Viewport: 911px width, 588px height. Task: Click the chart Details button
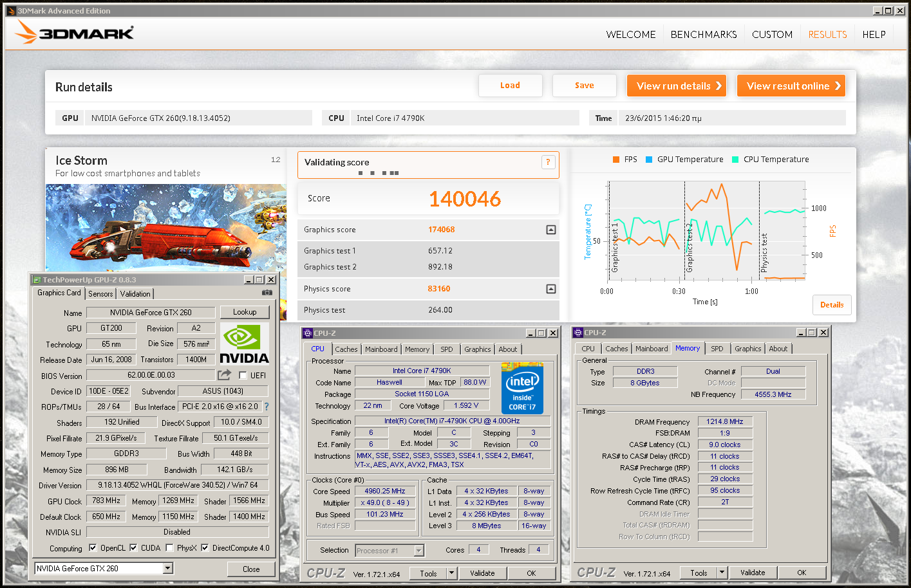pyautogui.click(x=832, y=305)
